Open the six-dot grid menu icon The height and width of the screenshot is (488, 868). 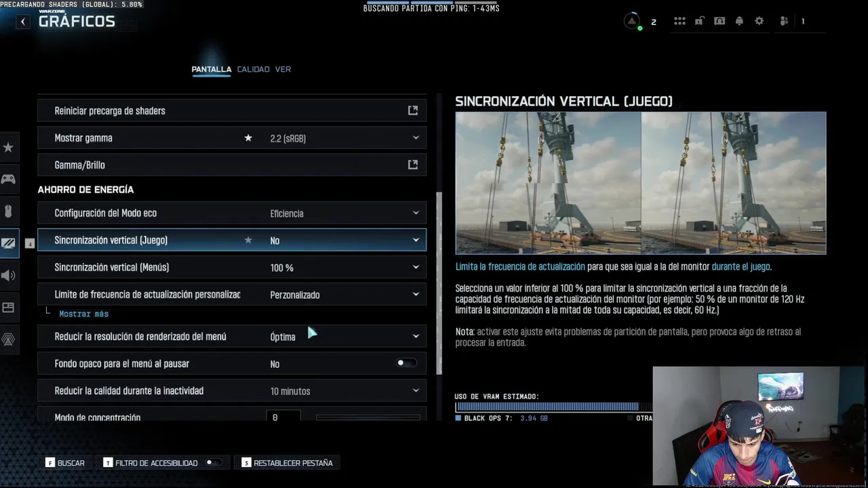[679, 21]
